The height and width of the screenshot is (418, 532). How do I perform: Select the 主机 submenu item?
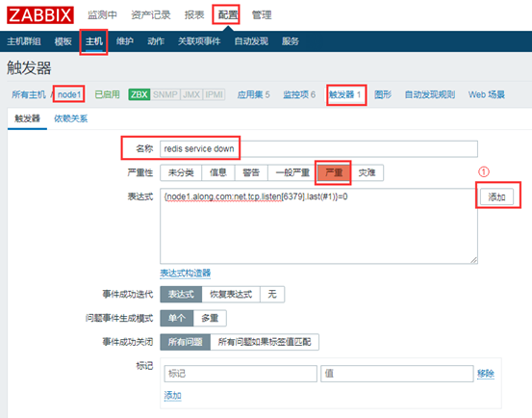coord(94,41)
